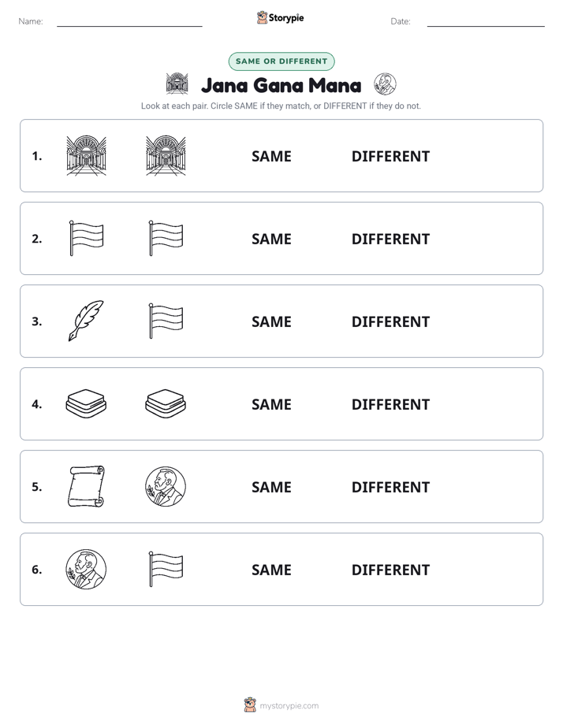Click the Date input line
Screen dimensions: 563x728
point(486,22)
